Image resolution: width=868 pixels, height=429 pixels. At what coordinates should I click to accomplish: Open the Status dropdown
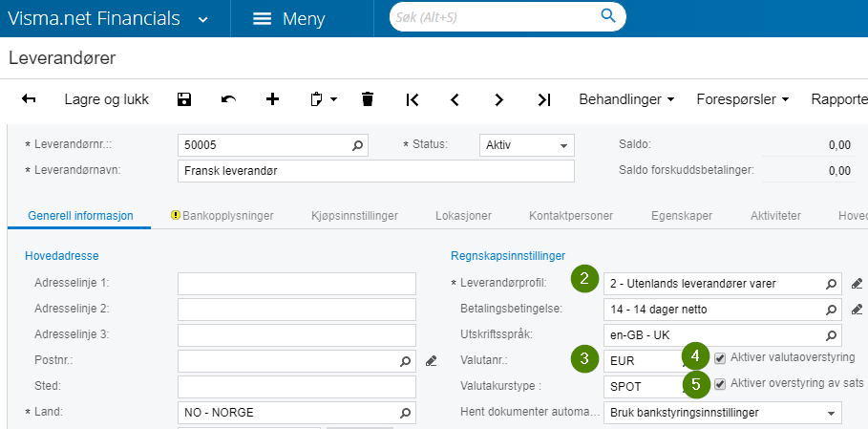click(526, 145)
